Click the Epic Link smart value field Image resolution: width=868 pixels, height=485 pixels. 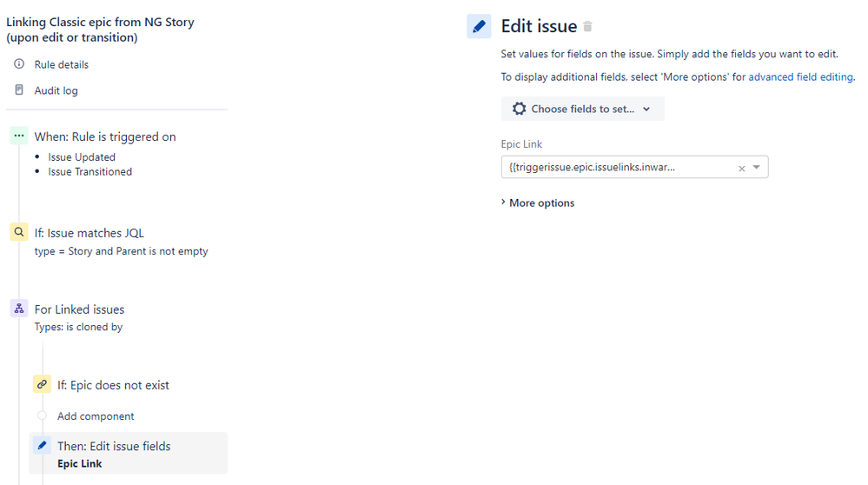[634, 167]
